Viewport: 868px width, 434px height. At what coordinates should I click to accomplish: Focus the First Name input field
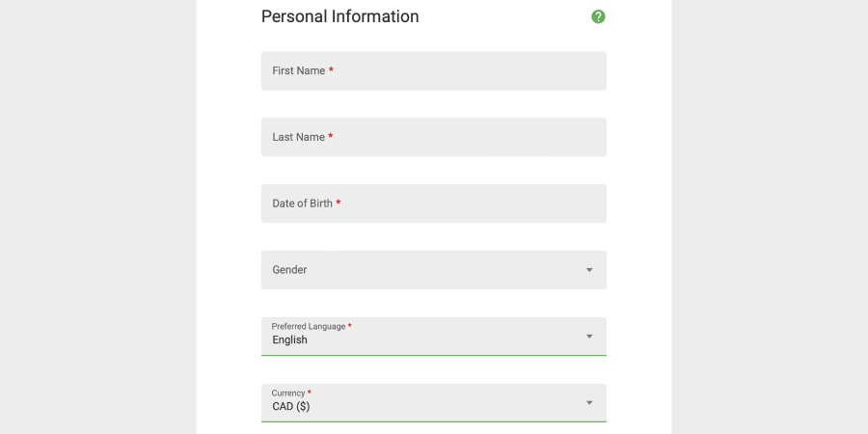coord(433,70)
